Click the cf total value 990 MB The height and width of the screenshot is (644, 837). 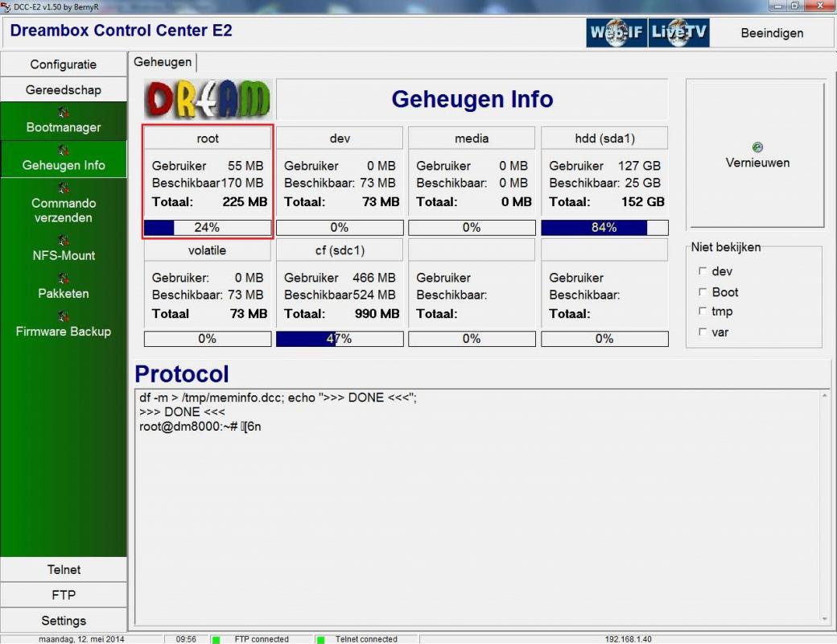377,313
